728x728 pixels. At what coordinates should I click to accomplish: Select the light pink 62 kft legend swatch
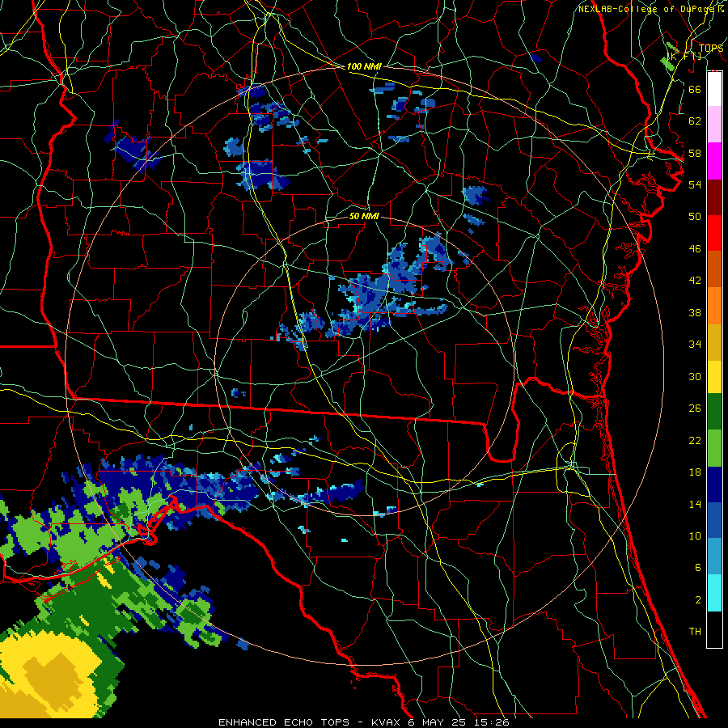[714, 124]
